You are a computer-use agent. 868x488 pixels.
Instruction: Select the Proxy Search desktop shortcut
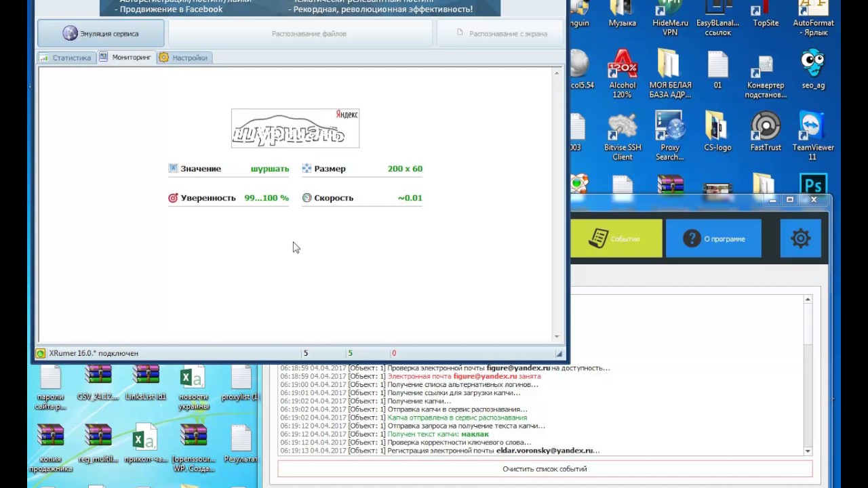(670, 136)
